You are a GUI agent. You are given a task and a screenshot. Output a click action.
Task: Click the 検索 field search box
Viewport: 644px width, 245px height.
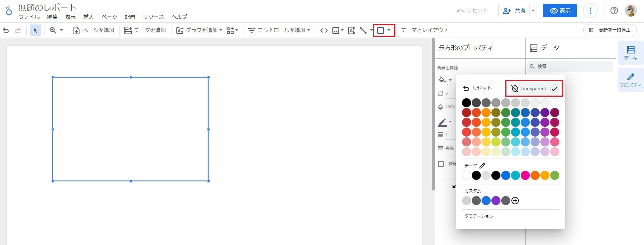click(570, 66)
